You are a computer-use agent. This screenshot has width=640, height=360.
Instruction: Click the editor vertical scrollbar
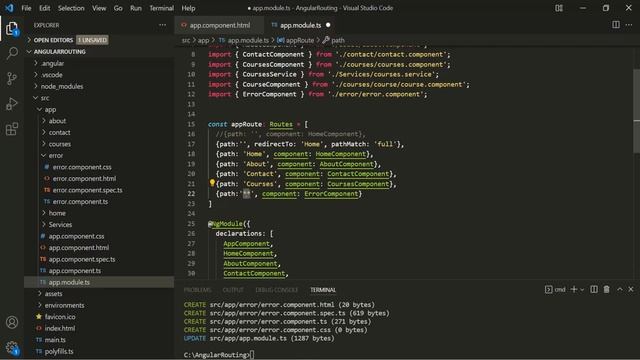coord(636,111)
